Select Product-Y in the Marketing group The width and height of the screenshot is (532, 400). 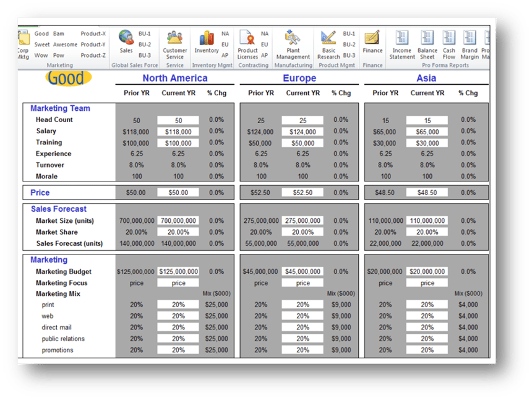[93, 44]
